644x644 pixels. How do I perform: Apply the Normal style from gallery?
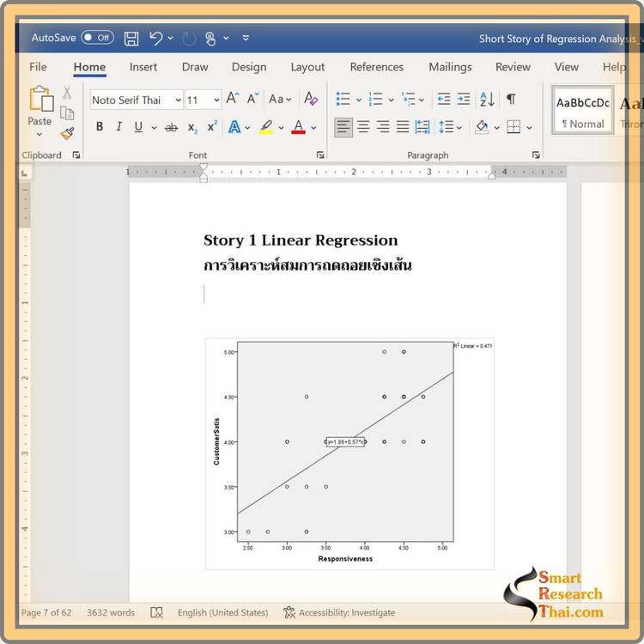[x=583, y=110]
